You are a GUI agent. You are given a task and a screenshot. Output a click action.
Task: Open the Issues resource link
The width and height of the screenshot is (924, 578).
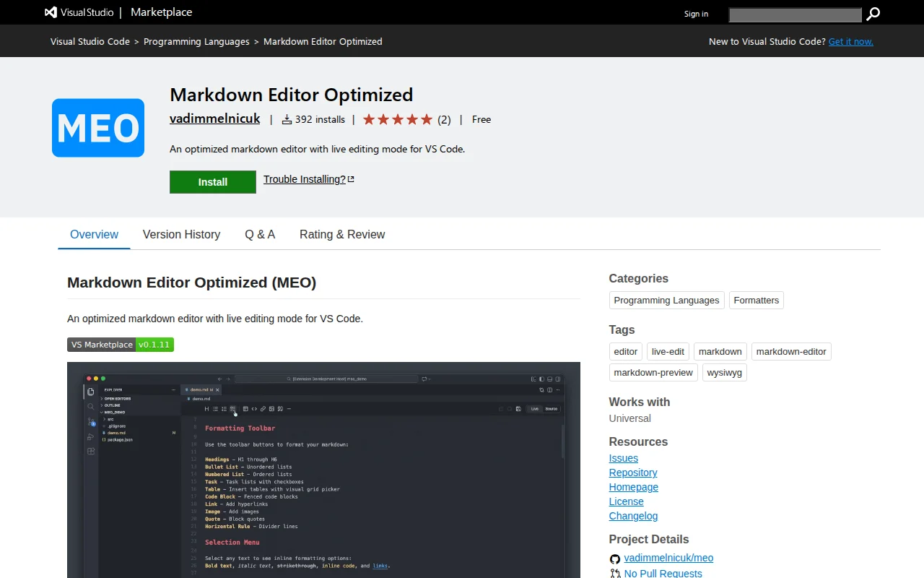(624, 458)
